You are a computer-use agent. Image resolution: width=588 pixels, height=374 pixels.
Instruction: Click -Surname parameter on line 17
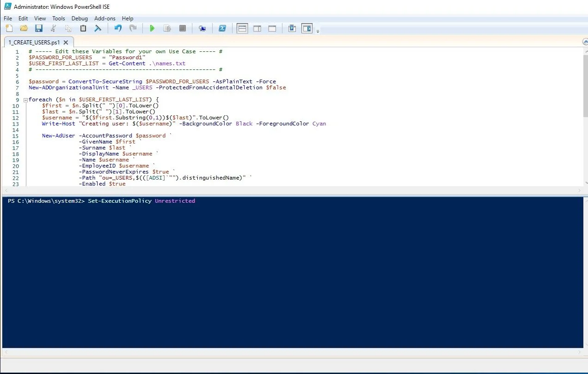pos(92,148)
